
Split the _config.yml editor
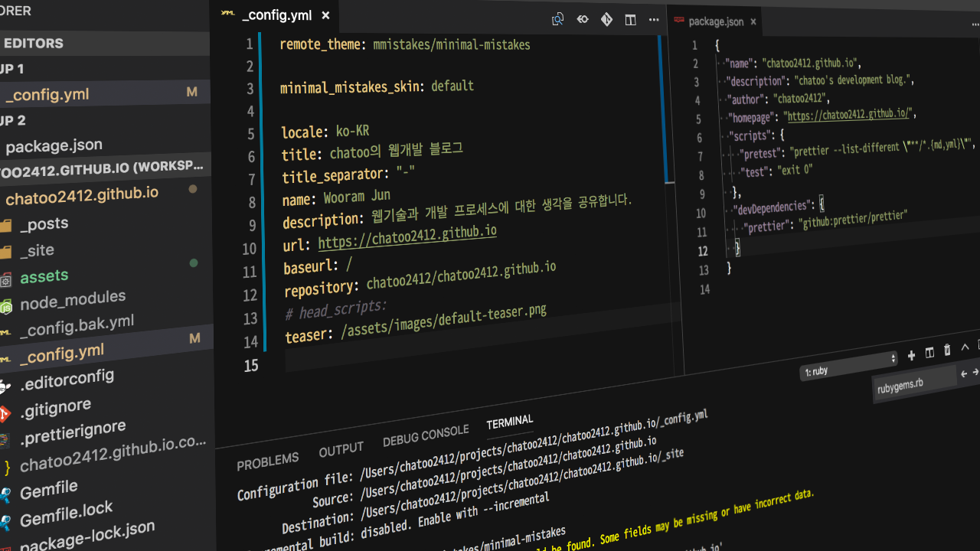pyautogui.click(x=631, y=20)
